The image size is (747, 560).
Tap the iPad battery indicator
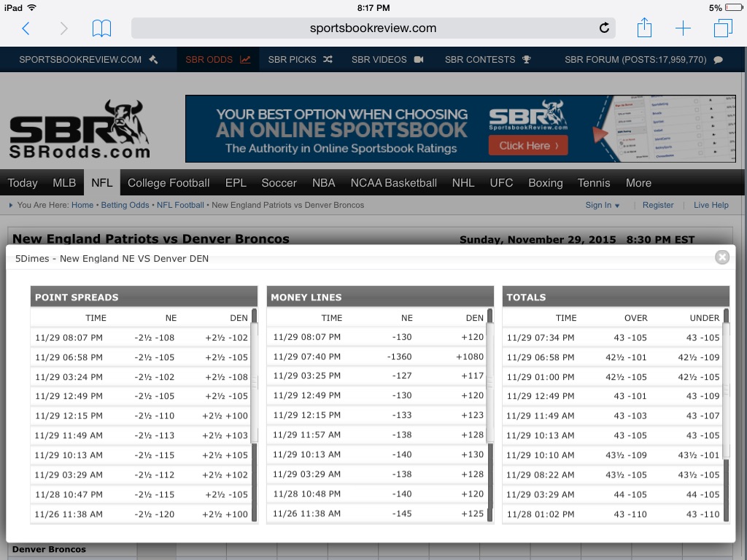coord(734,7)
